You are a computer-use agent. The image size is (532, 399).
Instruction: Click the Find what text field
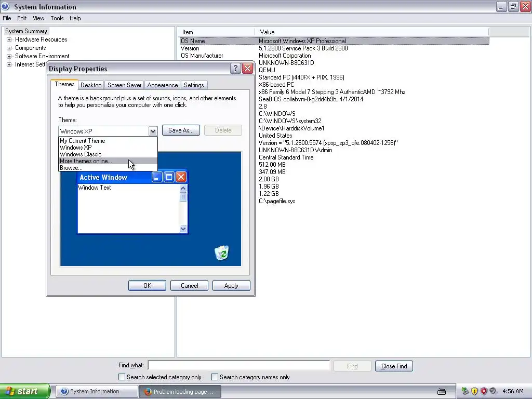pos(239,366)
